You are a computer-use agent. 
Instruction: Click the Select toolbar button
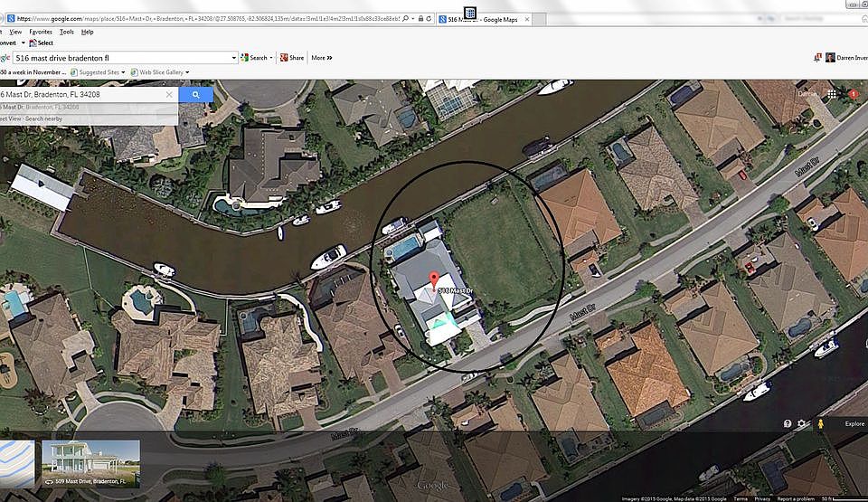41,43
